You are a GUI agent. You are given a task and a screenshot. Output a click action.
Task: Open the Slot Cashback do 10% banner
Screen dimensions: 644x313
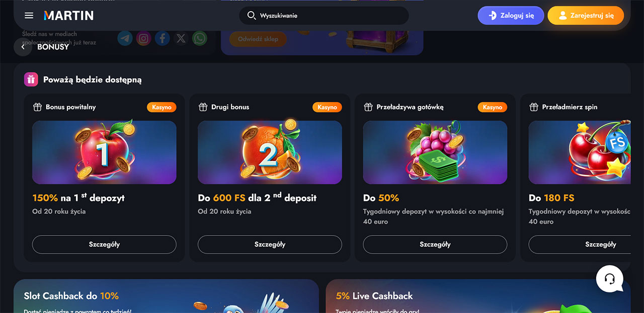[x=167, y=296]
